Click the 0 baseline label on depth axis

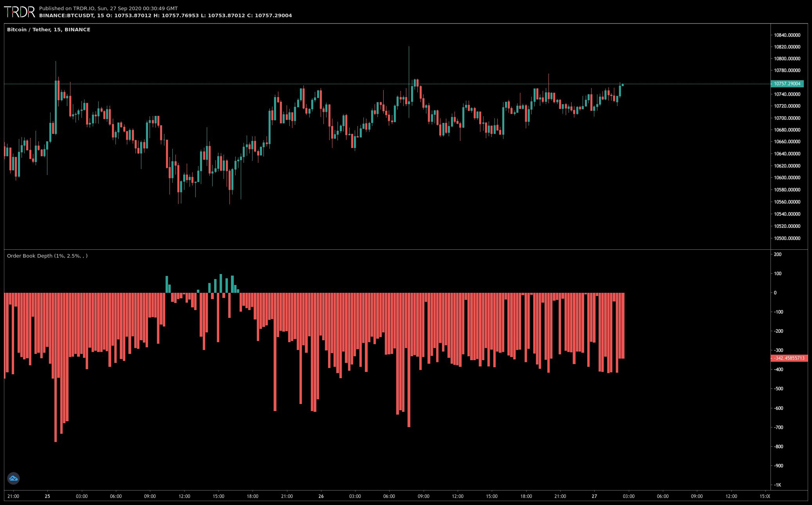775,293
